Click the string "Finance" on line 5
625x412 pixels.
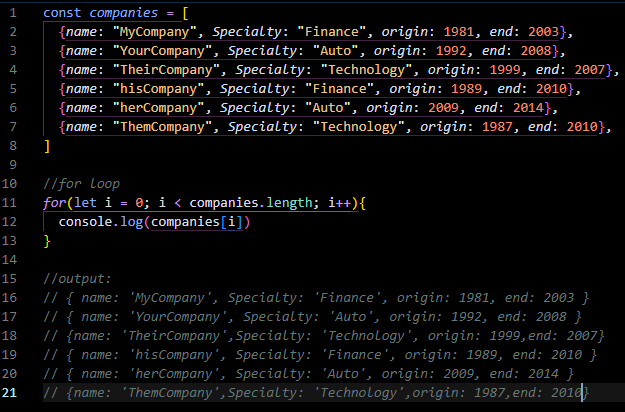tap(340, 89)
